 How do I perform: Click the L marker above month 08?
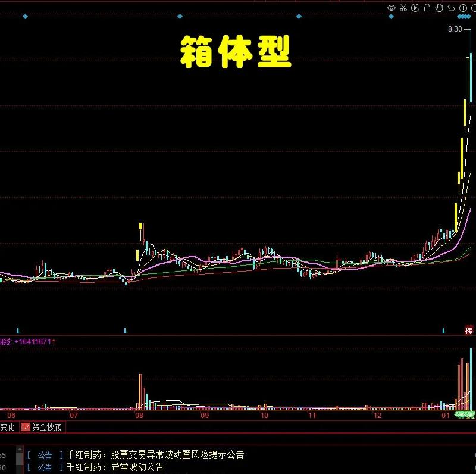[x=126, y=330]
